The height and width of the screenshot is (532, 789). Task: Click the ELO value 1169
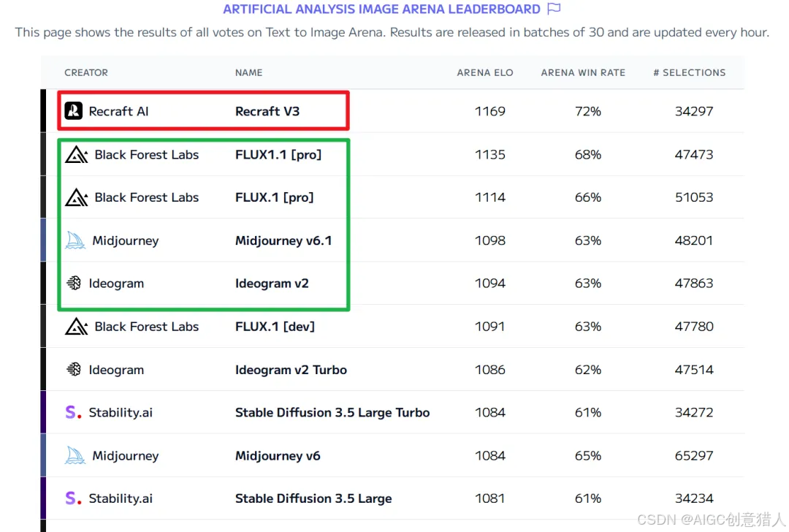[489, 111]
